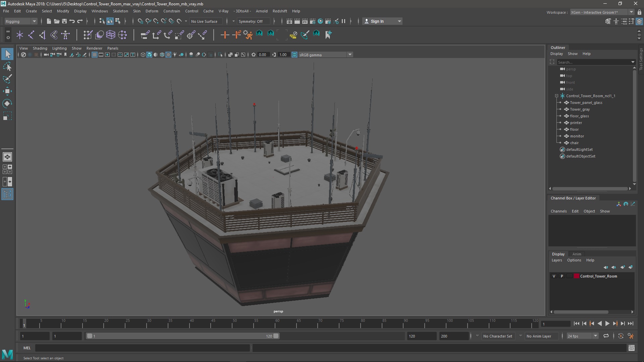Choose the Scale tool in toolbox
The image size is (644, 362).
[x=7, y=116]
